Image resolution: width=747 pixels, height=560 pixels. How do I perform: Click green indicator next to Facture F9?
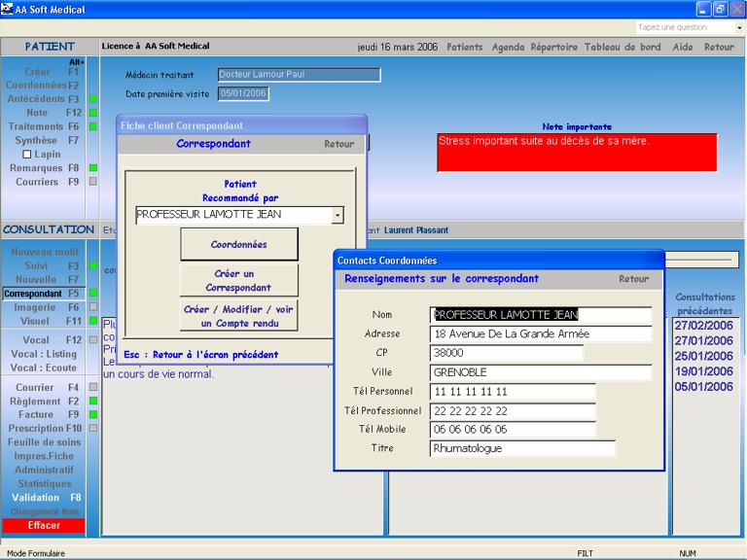[93, 414]
